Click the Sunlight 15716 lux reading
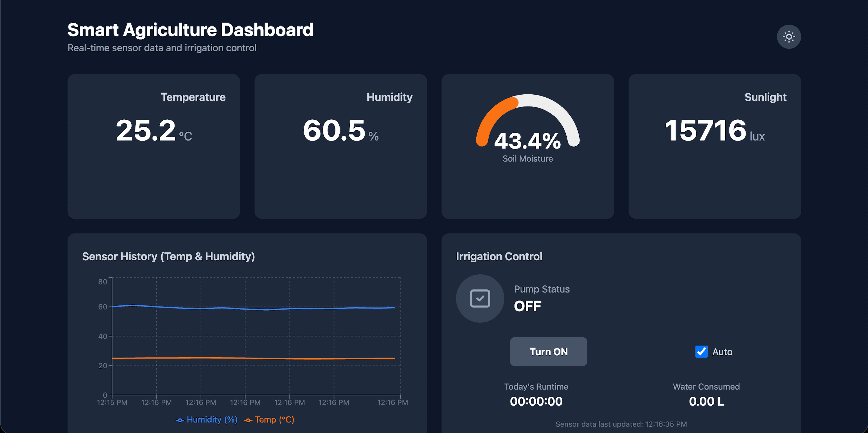Screen dimensions: 868x433 coord(705,130)
